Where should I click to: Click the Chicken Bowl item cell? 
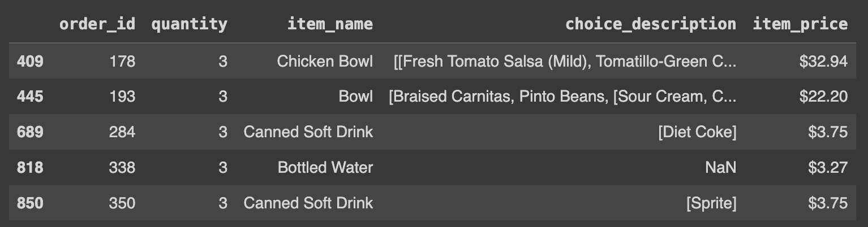click(325, 61)
